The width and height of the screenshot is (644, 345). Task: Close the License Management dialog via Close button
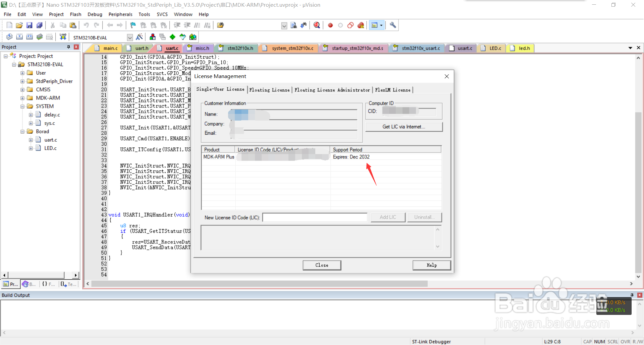pyautogui.click(x=322, y=265)
